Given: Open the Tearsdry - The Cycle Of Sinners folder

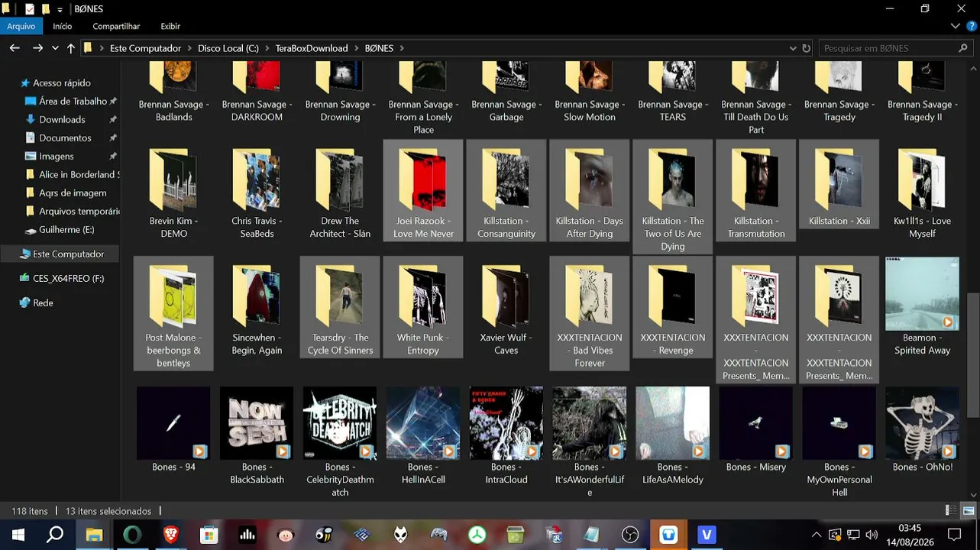Looking at the screenshot, I should 340,307.
